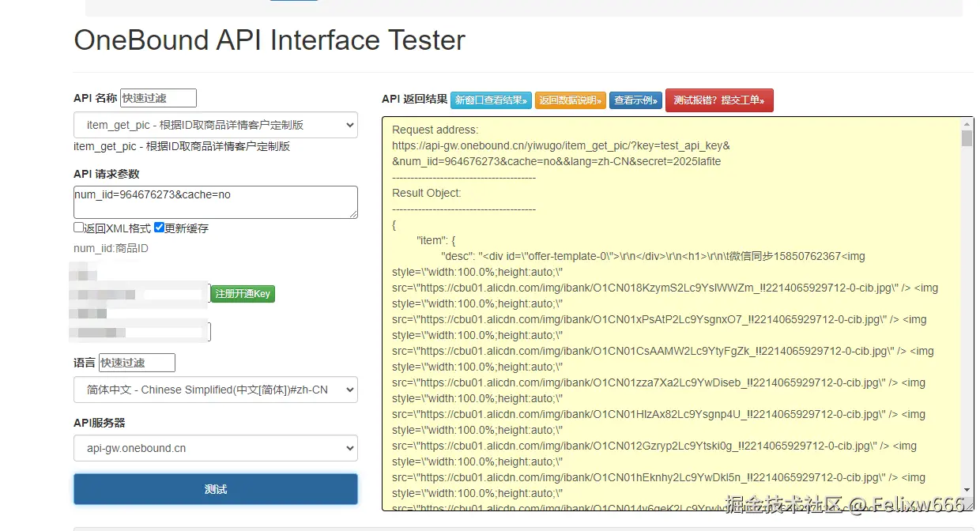Click the result panel scrollbar thumb
Viewport: 980px width, 531px height.
[967, 139]
